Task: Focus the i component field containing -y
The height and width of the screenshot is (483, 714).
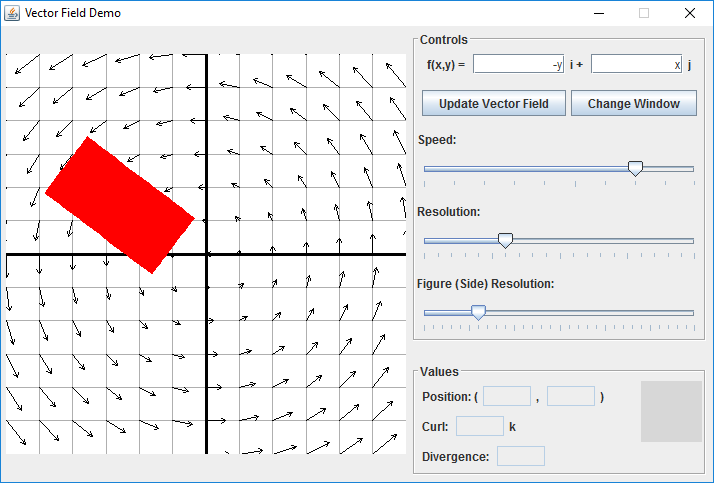Action: click(x=519, y=64)
